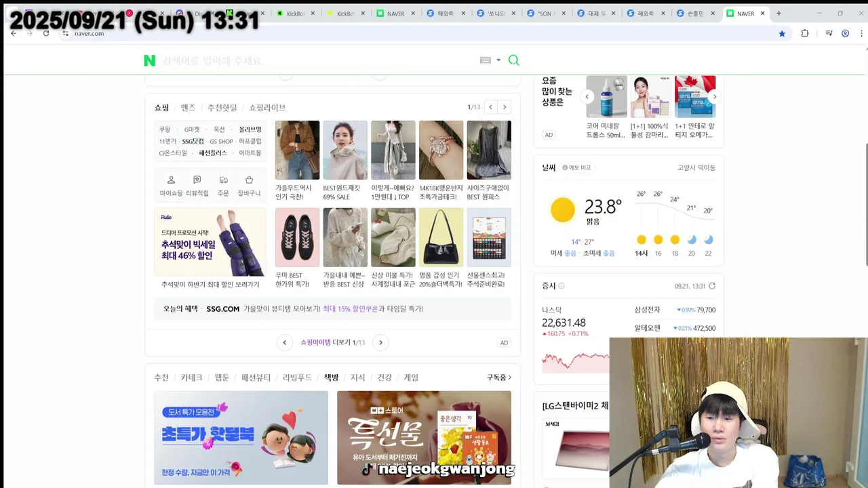Open the 구독홈 link with chevron
The width and height of the screenshot is (868, 488).
pyautogui.click(x=498, y=378)
